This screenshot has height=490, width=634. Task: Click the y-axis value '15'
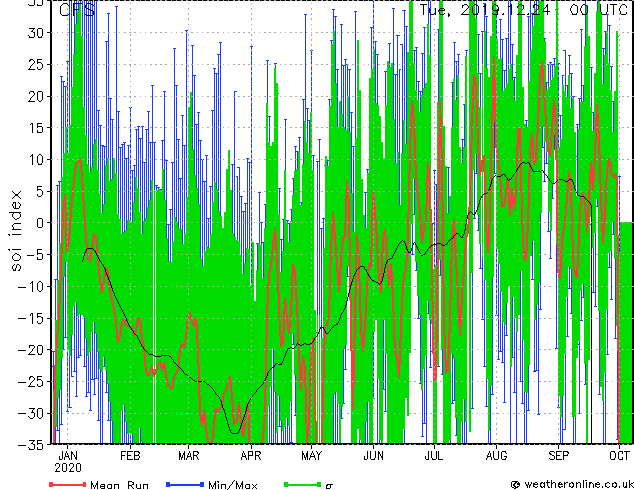[36, 128]
